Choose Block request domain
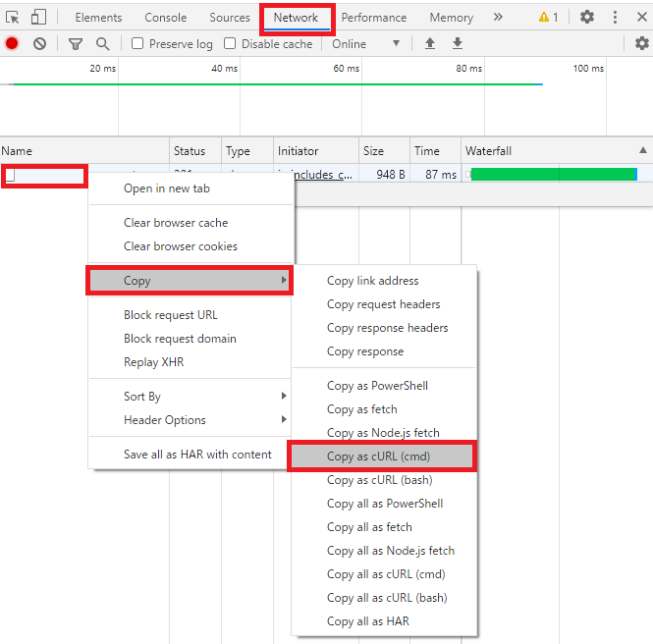The image size is (653, 644). tap(190, 339)
